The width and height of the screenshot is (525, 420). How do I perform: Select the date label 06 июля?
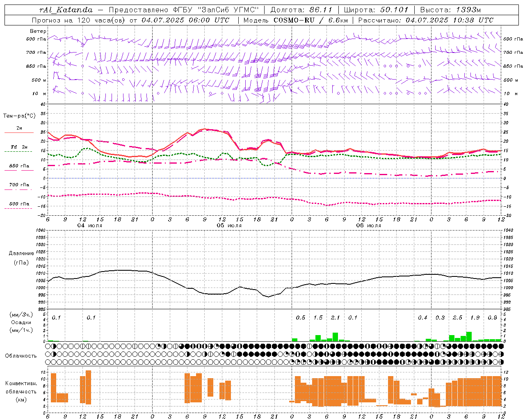[x=369, y=226]
